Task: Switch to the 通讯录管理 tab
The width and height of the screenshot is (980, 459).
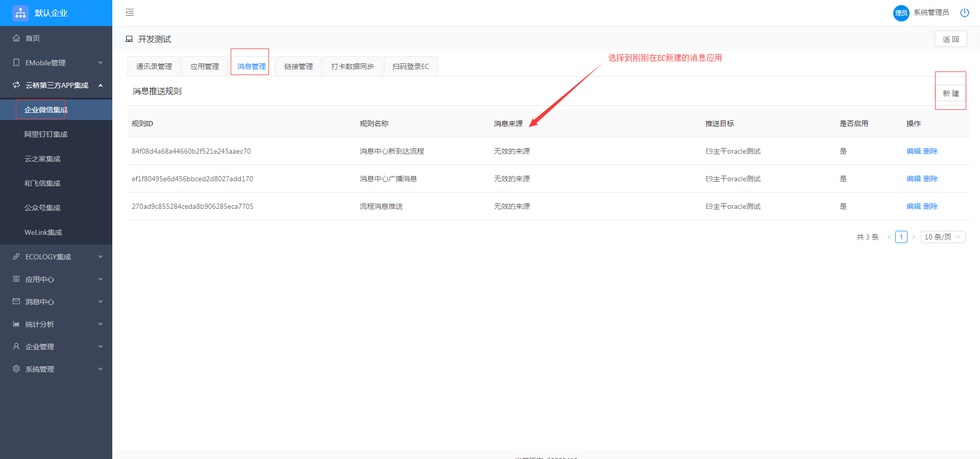Action: click(154, 66)
